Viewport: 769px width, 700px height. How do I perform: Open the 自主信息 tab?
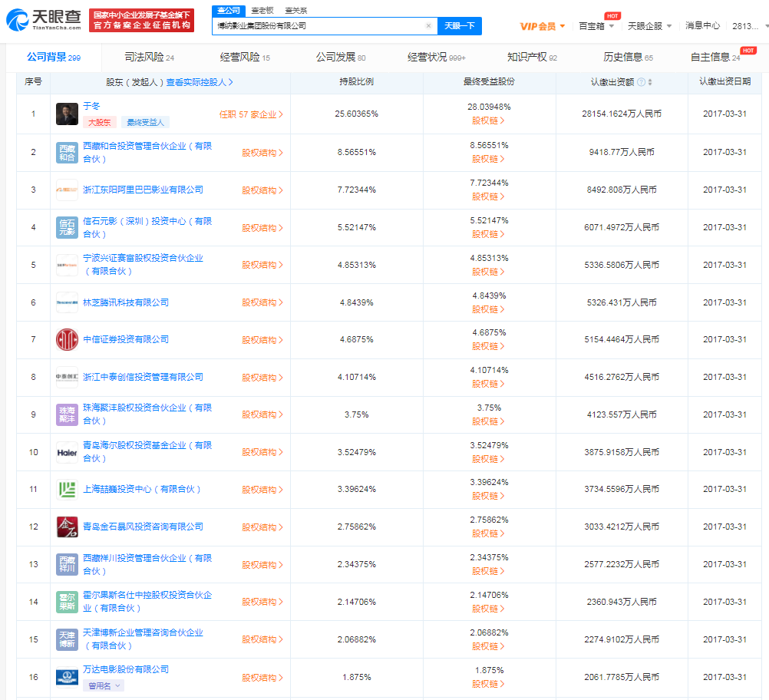coord(715,58)
